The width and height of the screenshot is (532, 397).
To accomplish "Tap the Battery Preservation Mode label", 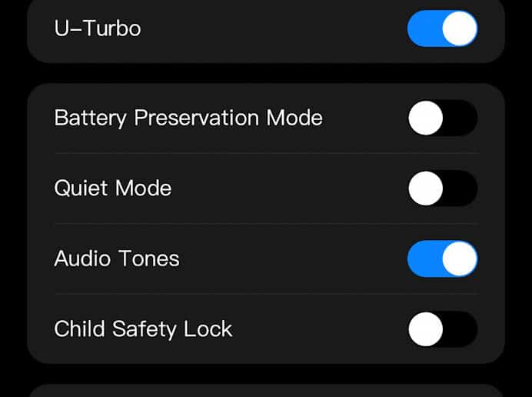I will point(188,118).
